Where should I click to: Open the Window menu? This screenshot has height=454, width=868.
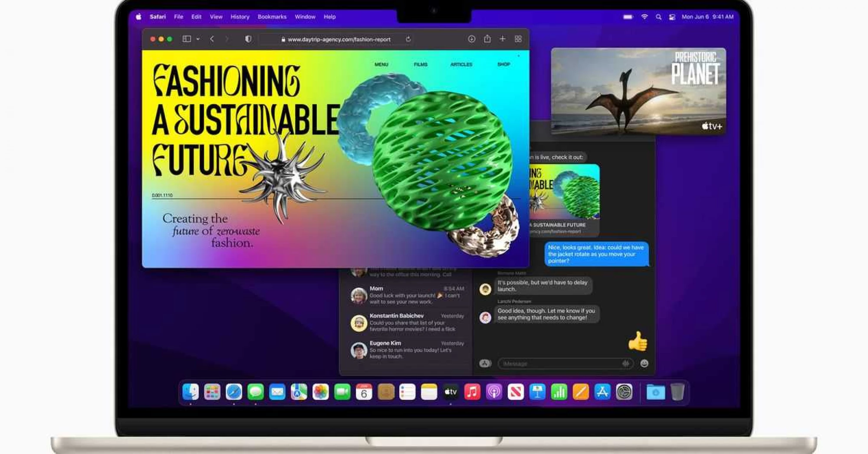[305, 16]
